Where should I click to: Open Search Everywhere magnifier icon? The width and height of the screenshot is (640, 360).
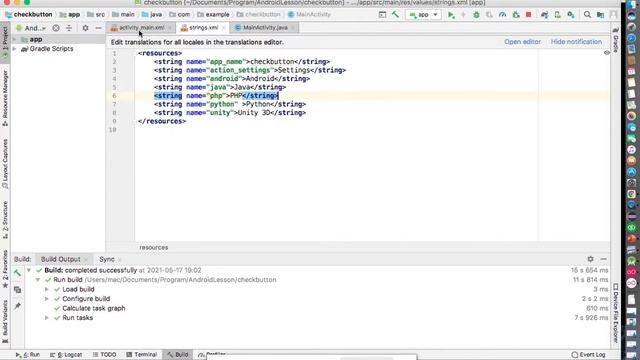click(x=587, y=15)
